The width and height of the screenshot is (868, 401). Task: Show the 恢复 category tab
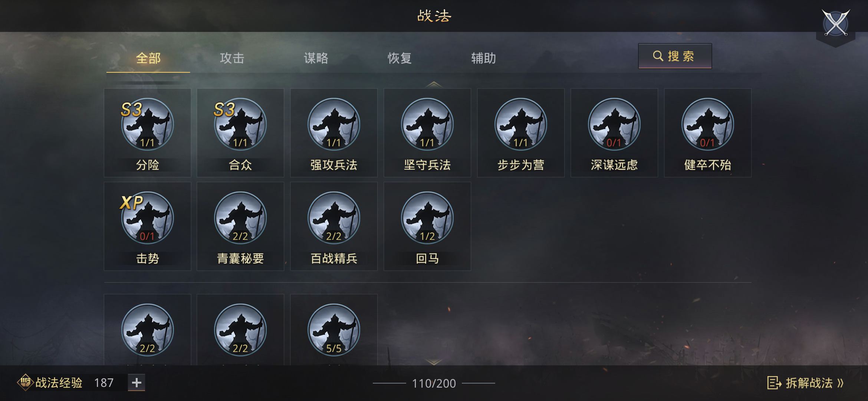[400, 58]
